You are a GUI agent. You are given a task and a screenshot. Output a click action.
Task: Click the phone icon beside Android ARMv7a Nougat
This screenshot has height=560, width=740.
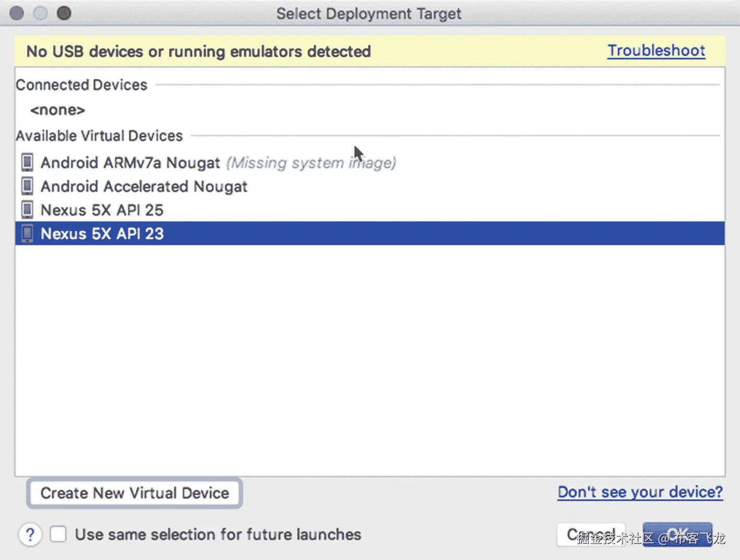[27, 163]
